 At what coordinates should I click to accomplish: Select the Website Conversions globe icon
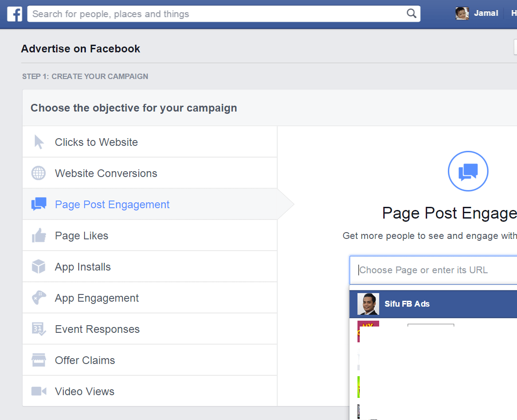[38, 173]
